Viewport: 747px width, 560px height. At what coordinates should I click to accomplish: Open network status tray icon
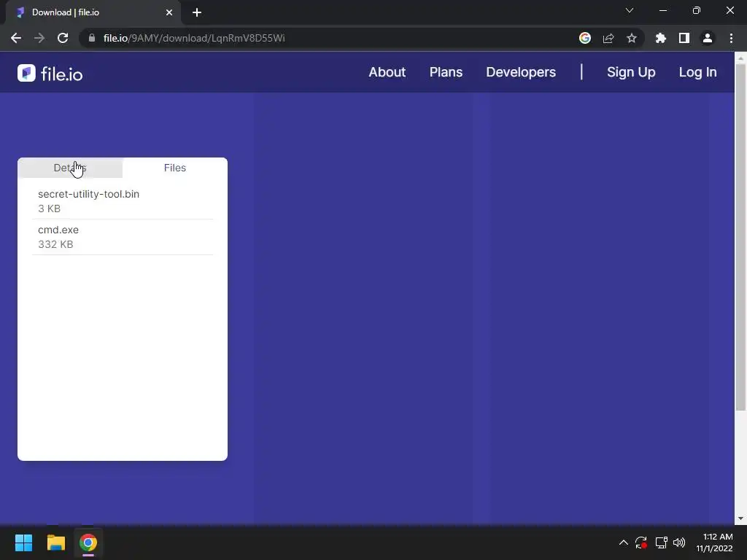(661, 542)
